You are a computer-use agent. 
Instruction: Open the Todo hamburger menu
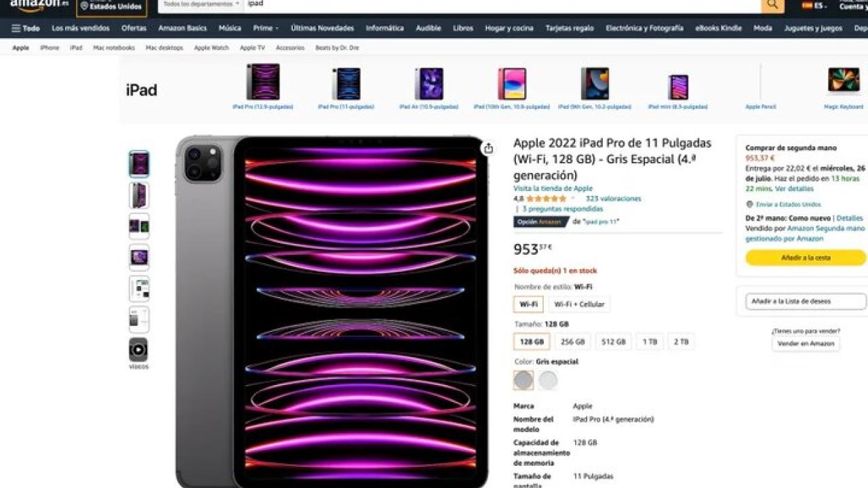pos(25,28)
